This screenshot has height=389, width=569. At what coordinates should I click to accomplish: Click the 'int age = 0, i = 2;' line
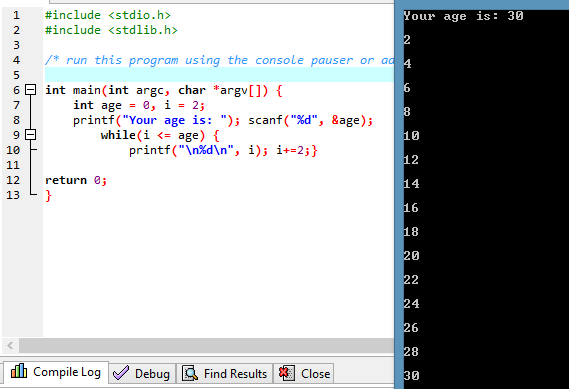click(x=139, y=105)
